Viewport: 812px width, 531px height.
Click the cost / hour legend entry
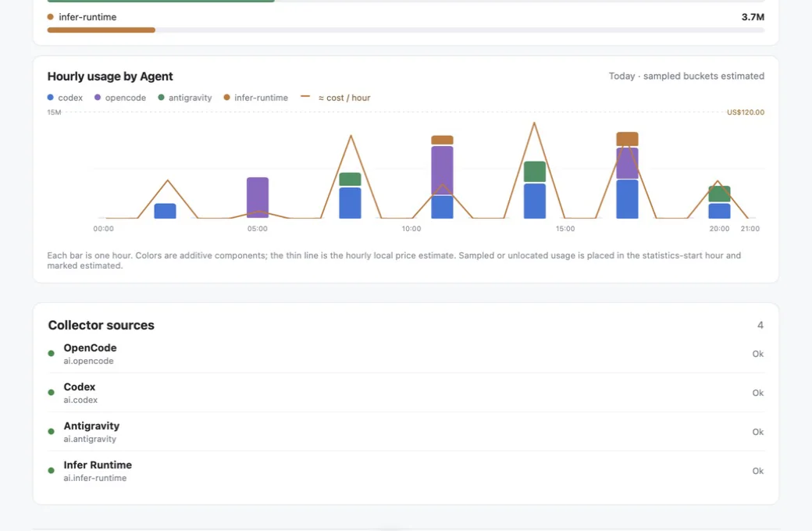336,98
